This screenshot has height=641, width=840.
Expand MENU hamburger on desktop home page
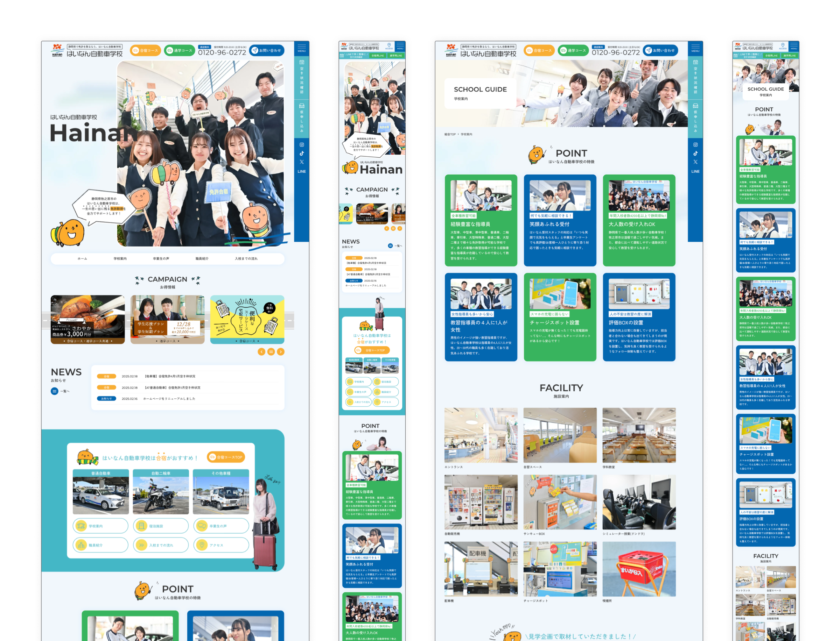pyautogui.click(x=302, y=47)
